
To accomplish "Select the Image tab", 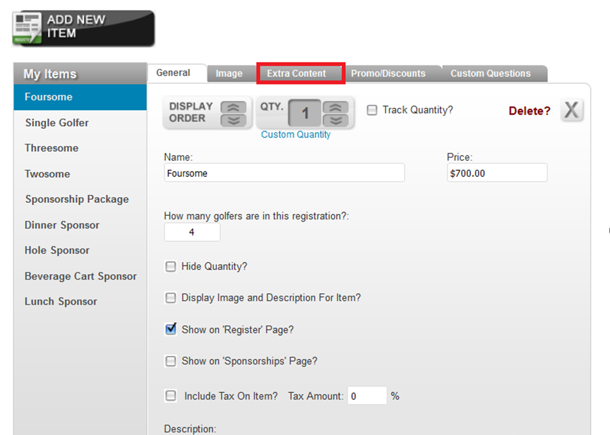I will [231, 73].
